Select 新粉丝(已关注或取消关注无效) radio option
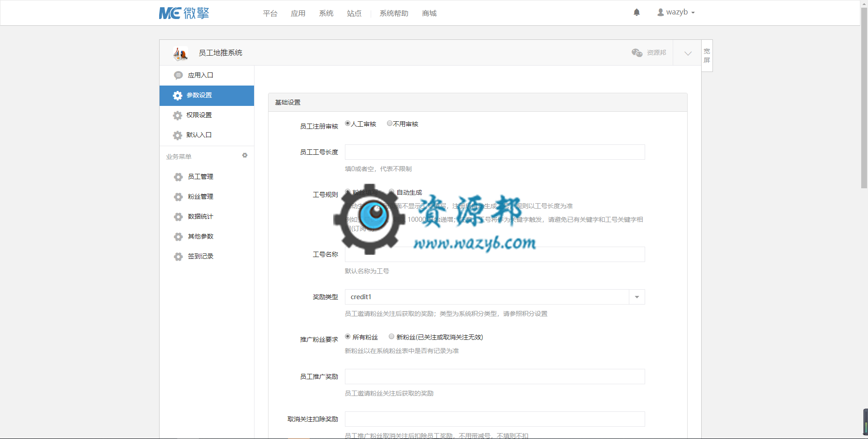This screenshot has width=868, height=439. pyautogui.click(x=392, y=336)
